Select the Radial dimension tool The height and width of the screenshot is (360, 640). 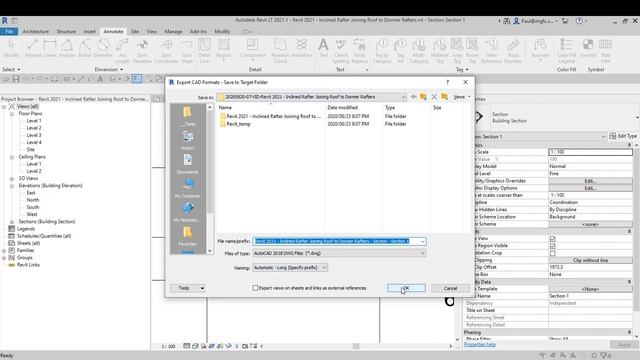click(x=84, y=48)
